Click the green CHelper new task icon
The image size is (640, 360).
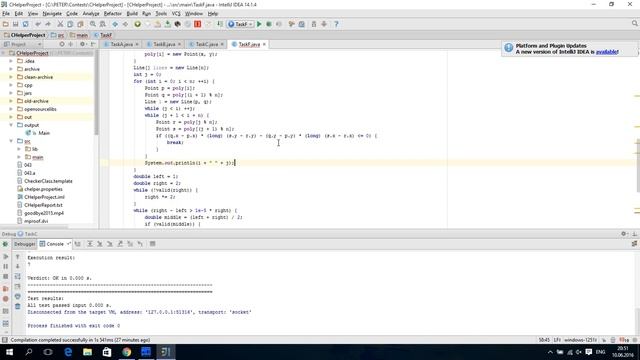pos(138,24)
